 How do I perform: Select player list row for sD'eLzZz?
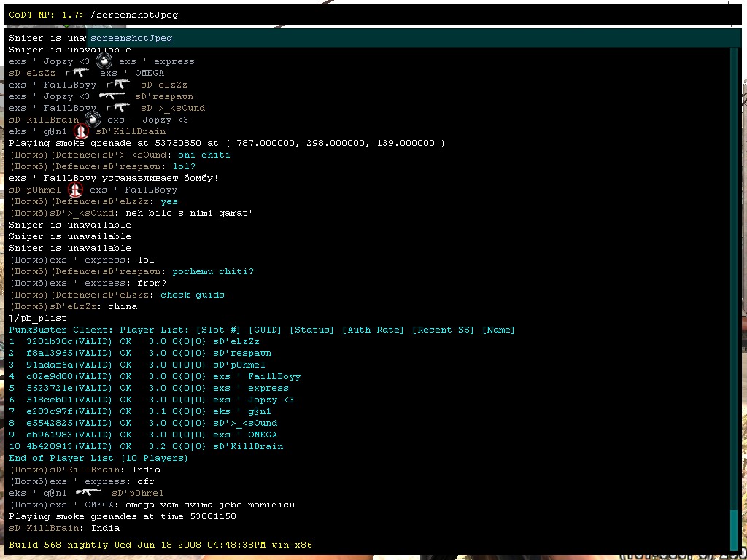134,341
